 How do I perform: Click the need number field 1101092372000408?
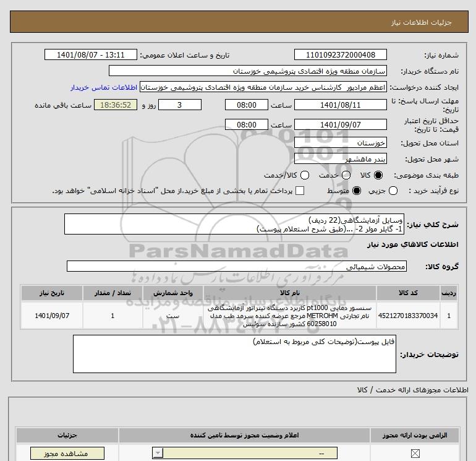[x=340, y=54]
